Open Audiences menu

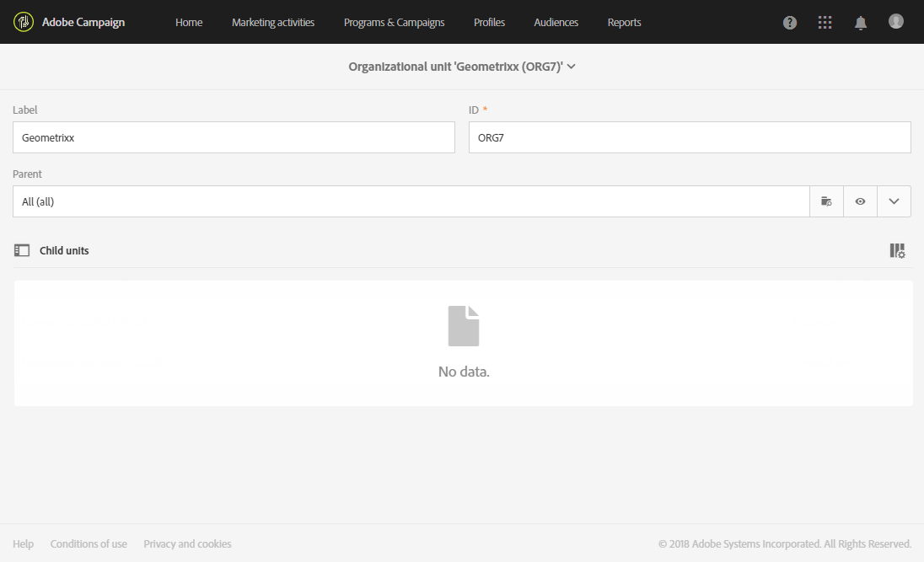556,23
